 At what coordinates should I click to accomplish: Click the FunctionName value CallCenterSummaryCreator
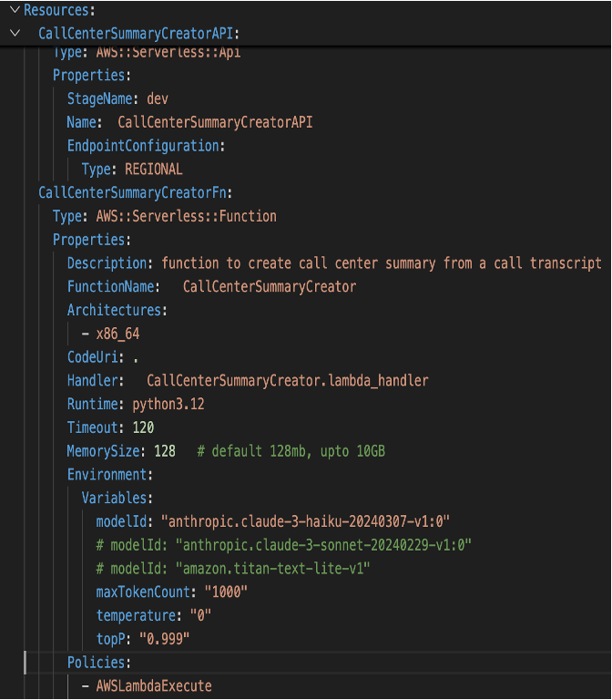[269, 287]
